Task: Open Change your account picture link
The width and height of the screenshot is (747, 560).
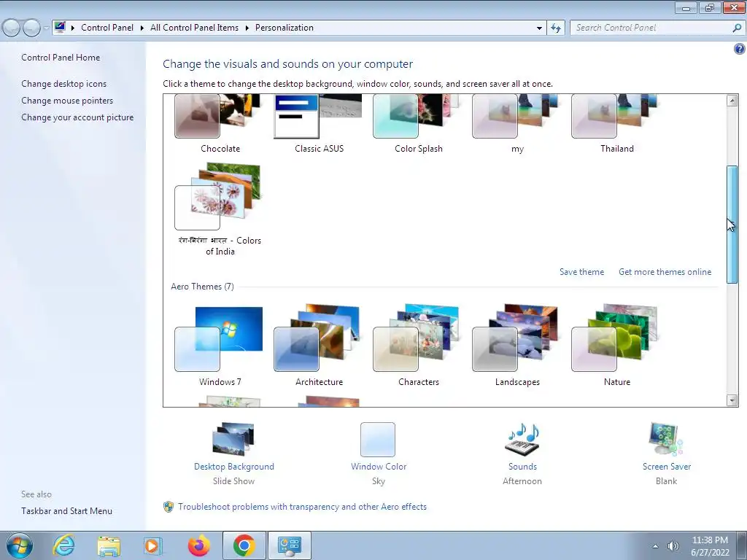Action: (77, 117)
